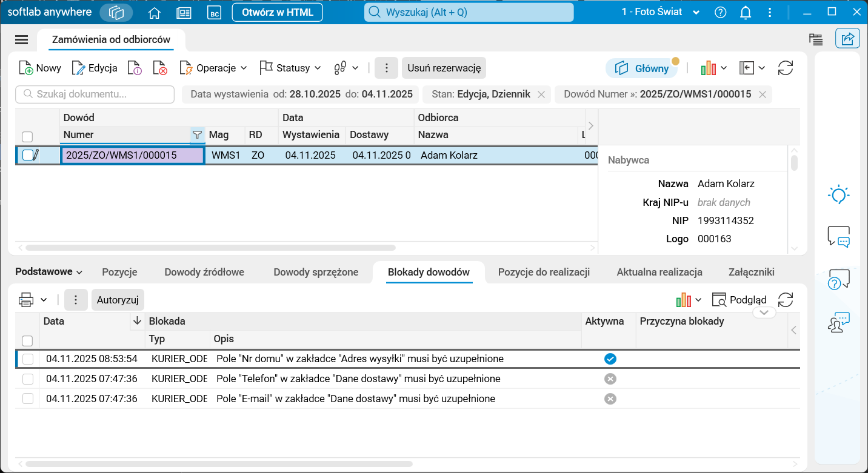Open the top toolbar more options button
The height and width of the screenshot is (473, 868).
[x=386, y=68]
